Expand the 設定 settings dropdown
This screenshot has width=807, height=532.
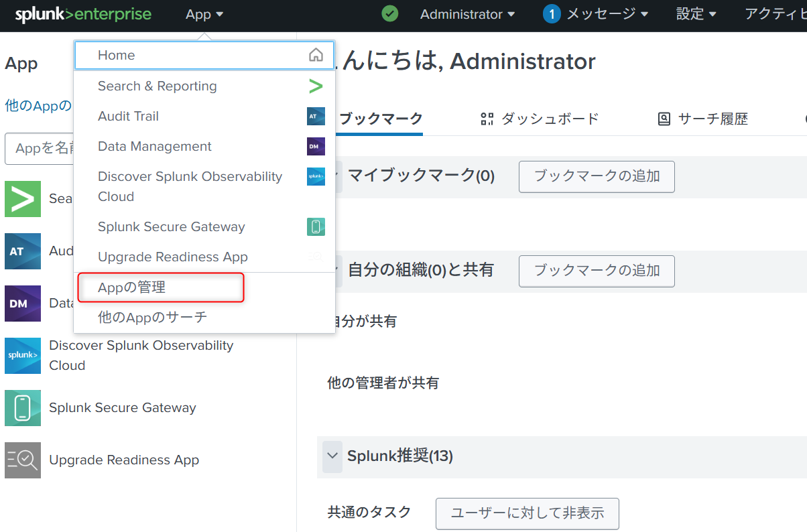click(696, 15)
